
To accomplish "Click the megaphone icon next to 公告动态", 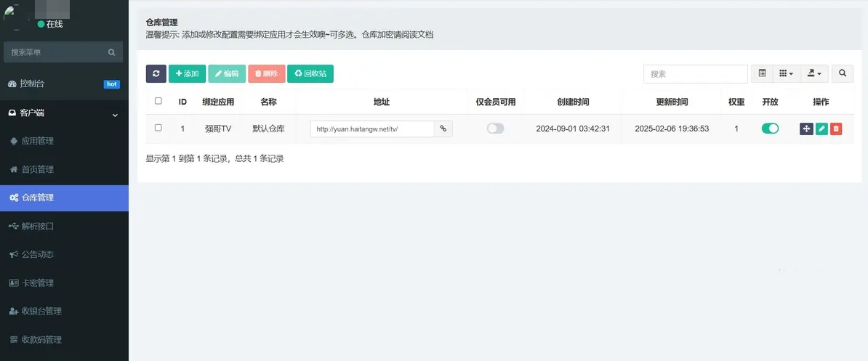I will tap(14, 254).
